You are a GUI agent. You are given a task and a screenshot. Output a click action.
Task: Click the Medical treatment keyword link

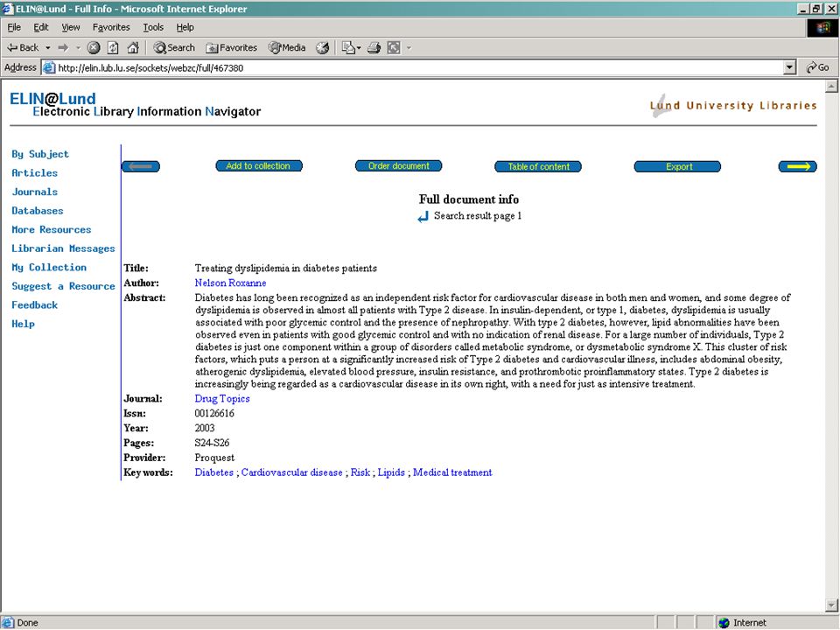[452, 472]
